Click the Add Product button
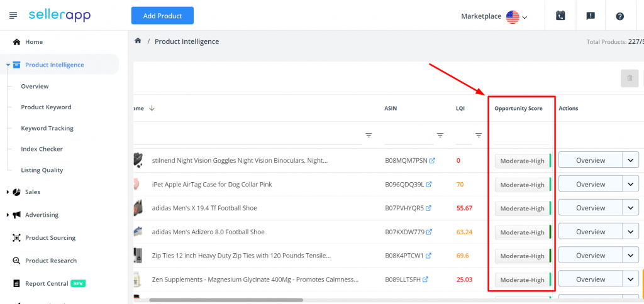Image resolution: width=644 pixels, height=304 pixels. (162, 16)
